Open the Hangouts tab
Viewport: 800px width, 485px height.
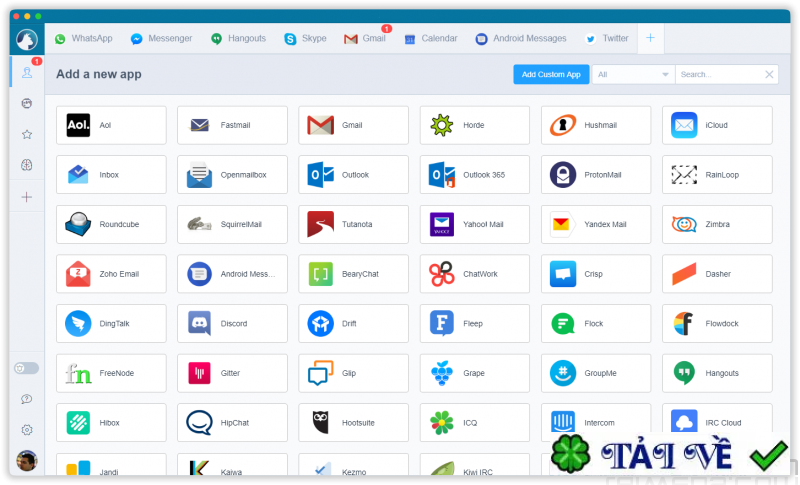(x=239, y=38)
